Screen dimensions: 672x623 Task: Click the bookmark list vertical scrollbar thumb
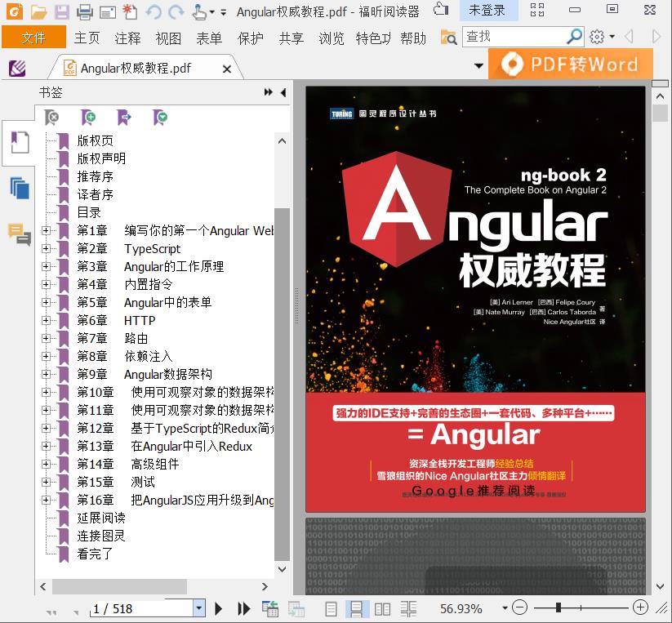pyautogui.click(x=282, y=385)
